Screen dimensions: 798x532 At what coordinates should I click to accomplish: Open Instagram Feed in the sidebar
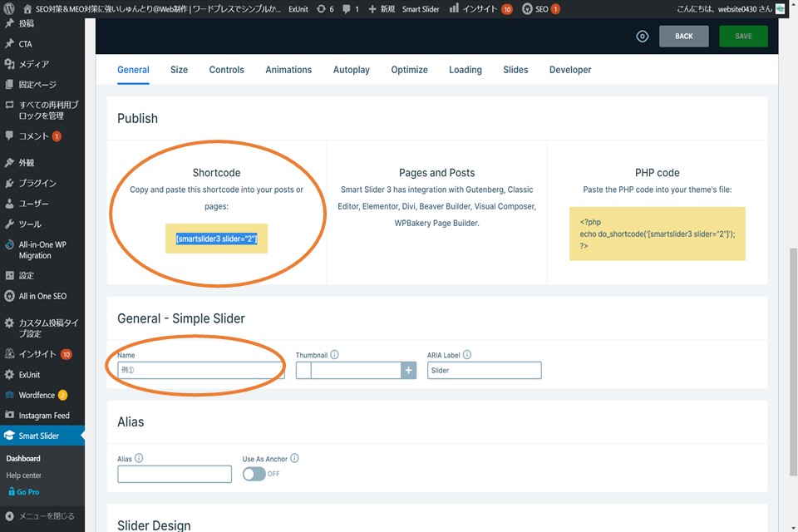pyautogui.click(x=42, y=416)
